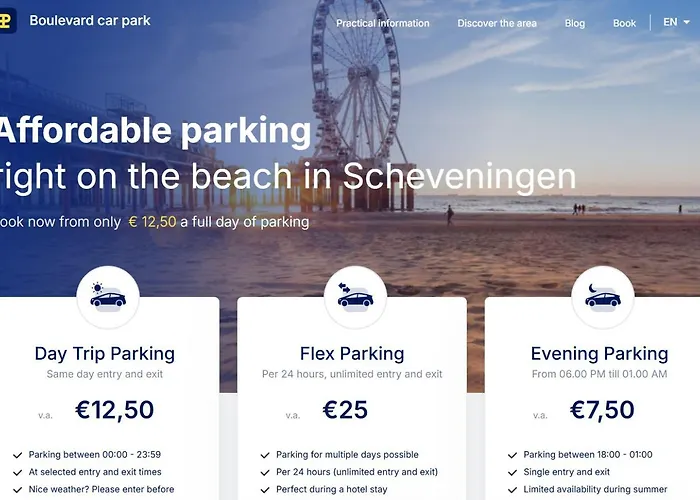Click the €25 Flex Parking price
700x500 pixels.
pos(345,409)
